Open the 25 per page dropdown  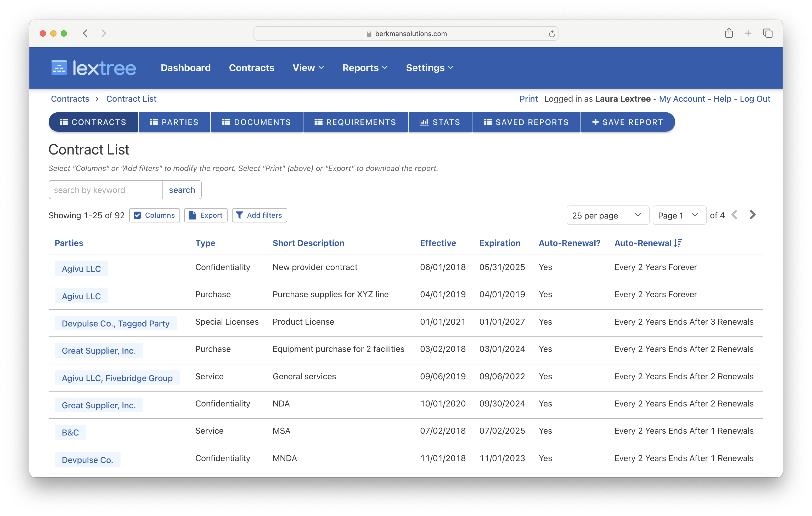(608, 215)
